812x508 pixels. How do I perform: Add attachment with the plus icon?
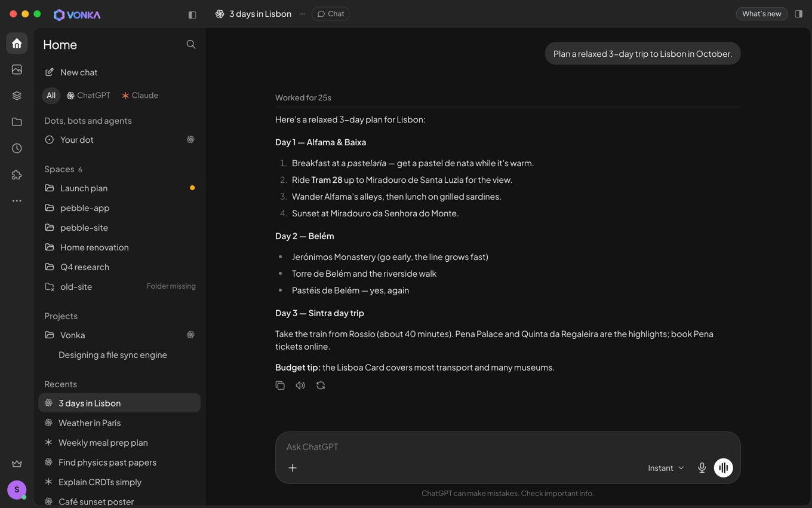(x=293, y=468)
